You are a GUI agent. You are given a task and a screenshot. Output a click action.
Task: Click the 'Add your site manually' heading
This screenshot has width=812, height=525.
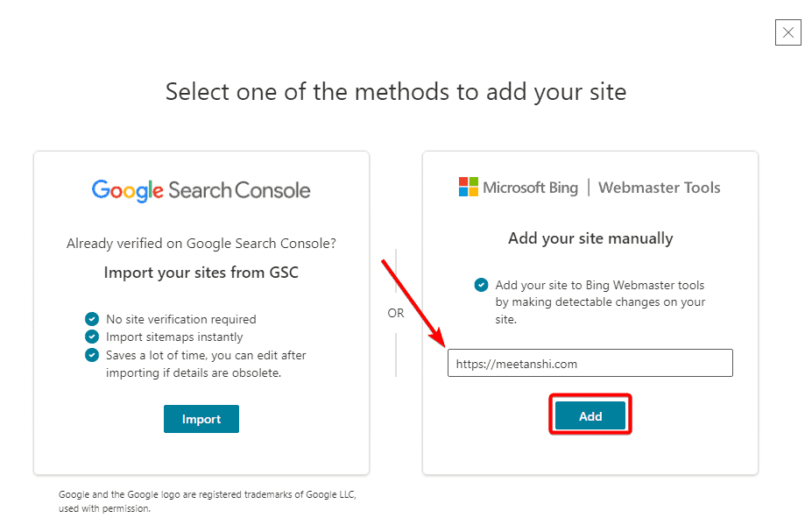(590, 238)
